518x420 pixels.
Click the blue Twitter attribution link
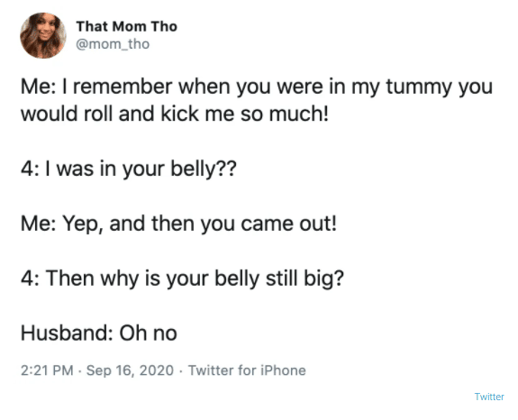point(489,397)
